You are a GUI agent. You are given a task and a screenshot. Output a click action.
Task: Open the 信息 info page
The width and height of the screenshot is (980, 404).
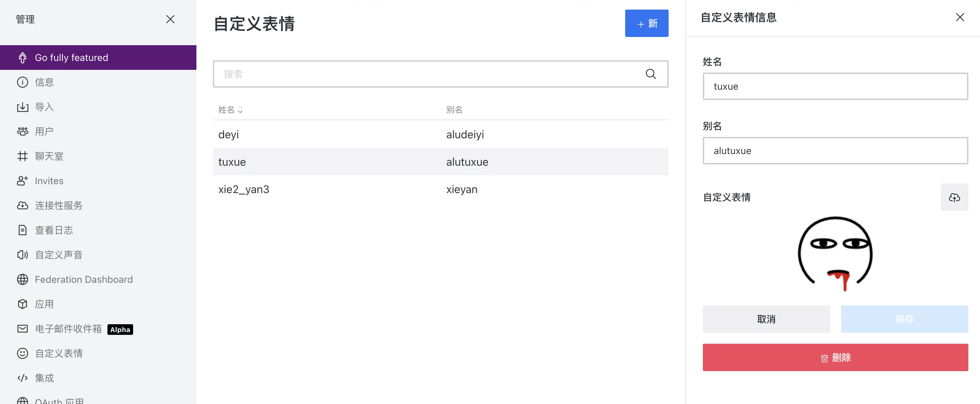(x=44, y=82)
